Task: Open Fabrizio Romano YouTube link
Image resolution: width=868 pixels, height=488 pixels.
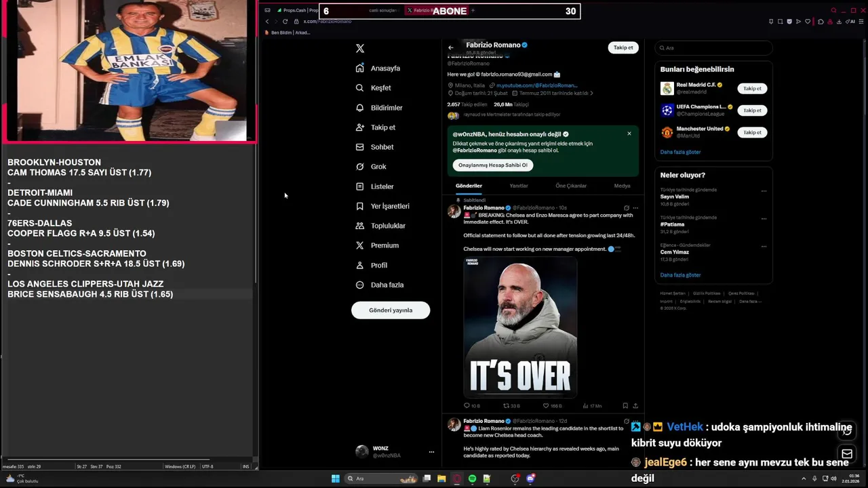Action: [x=536, y=85]
